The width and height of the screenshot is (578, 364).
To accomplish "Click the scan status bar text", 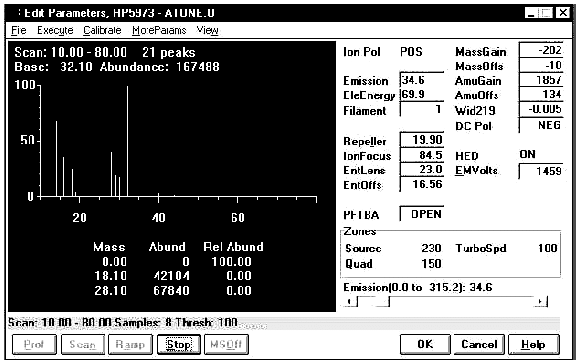I will coord(123,323).
